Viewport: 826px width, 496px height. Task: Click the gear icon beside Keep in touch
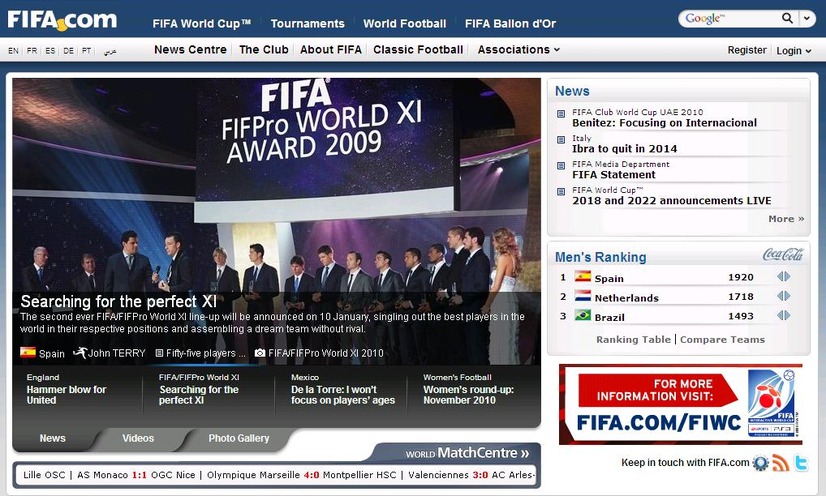(761, 463)
